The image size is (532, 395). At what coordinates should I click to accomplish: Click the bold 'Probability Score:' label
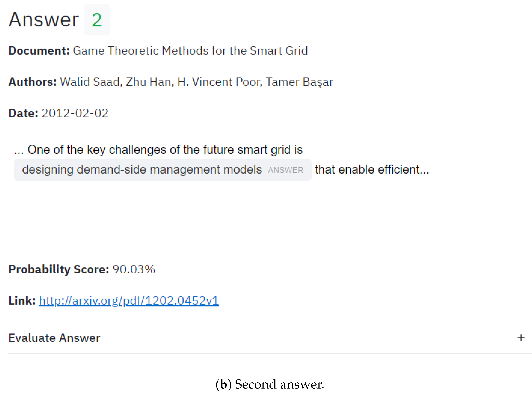pos(59,269)
